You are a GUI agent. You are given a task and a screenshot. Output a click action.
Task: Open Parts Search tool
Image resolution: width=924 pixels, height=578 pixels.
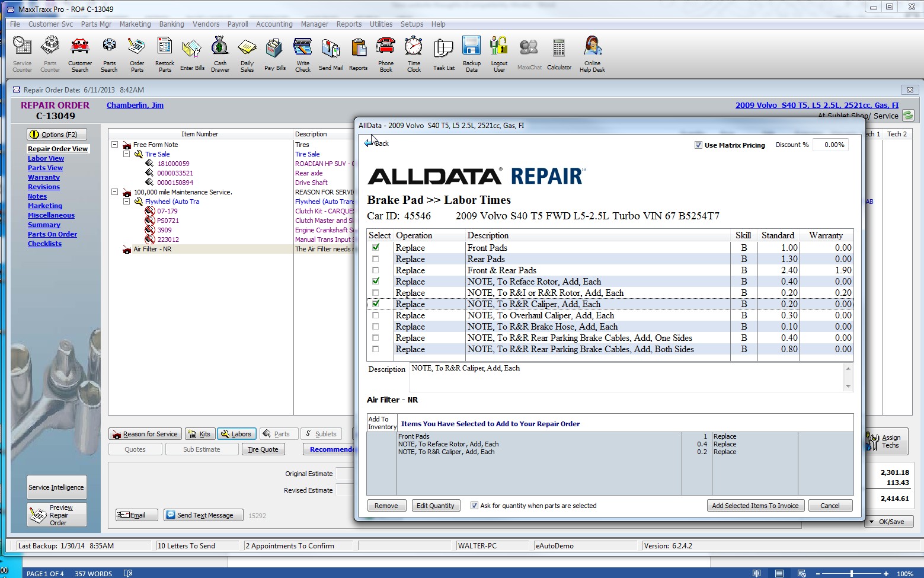[x=109, y=54]
